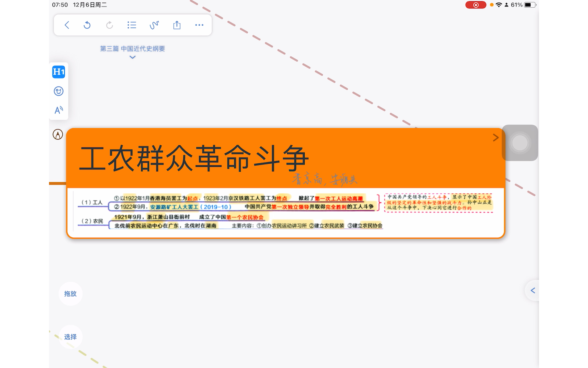Undo the last action
The height and width of the screenshot is (368, 588).
87,25
